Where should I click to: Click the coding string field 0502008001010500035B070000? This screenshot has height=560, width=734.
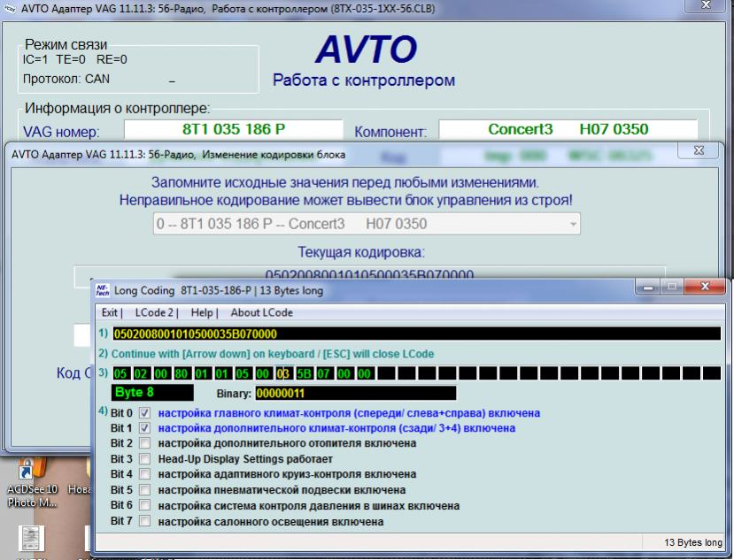coord(417,334)
